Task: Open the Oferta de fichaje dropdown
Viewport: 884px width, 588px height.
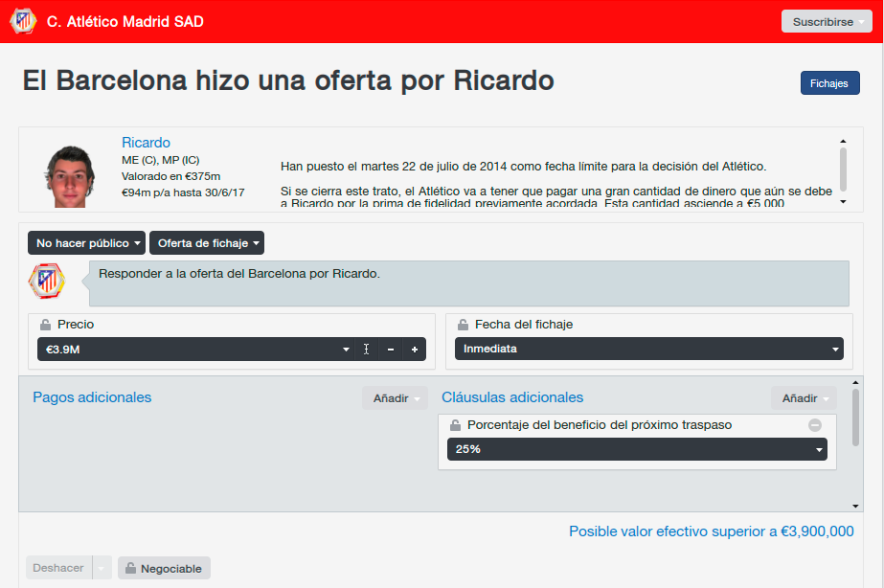Action: 207,243
